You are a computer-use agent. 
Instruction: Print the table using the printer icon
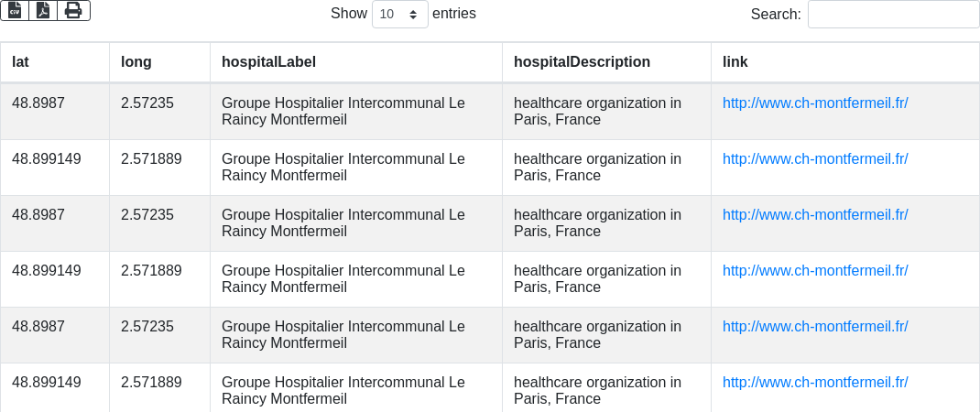73,10
